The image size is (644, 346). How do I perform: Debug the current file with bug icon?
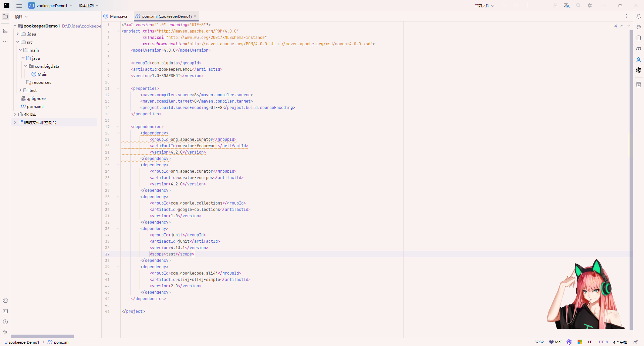[517, 5]
